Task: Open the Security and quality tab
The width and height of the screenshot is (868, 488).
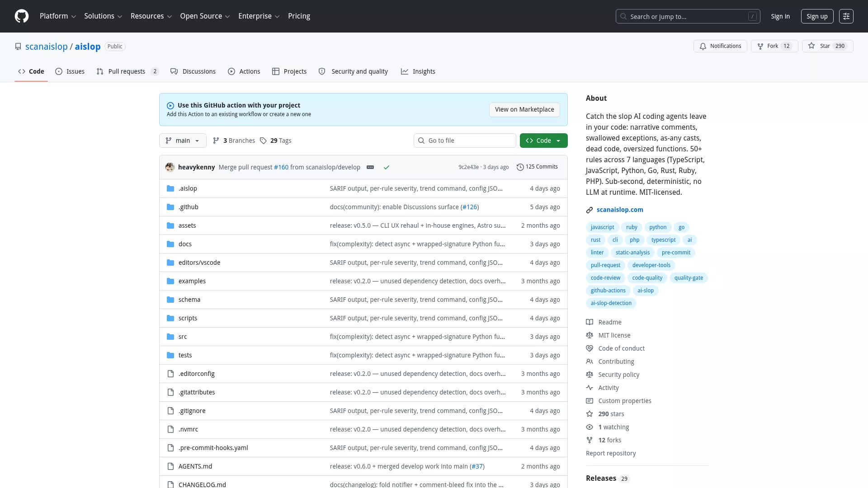Action: tap(354, 71)
